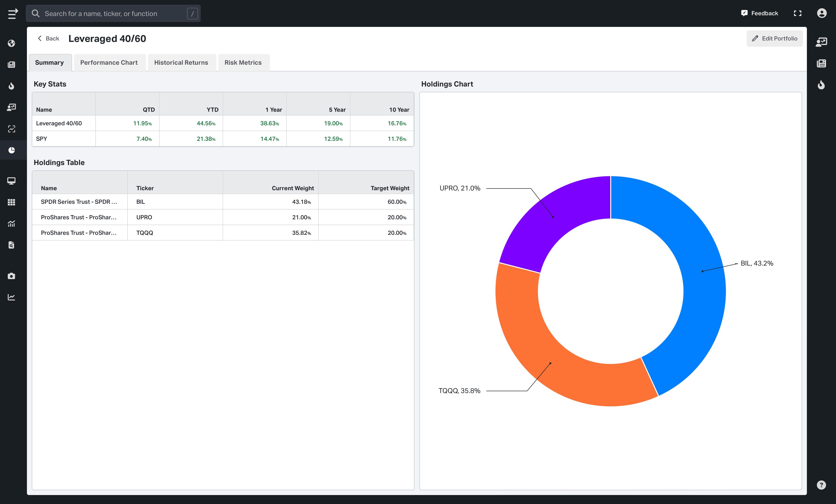Open the newspaper icon in left sidebar

click(12, 64)
